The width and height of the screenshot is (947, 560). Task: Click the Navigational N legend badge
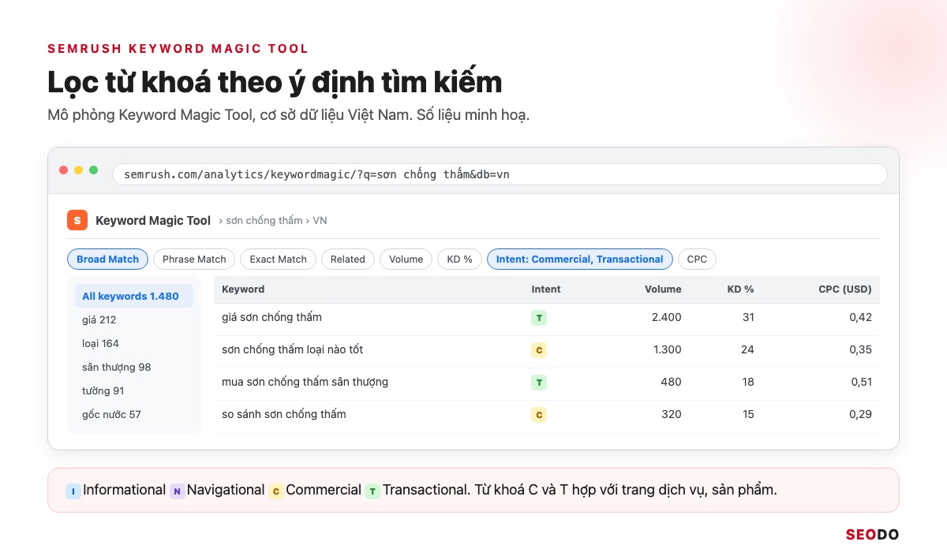pos(178,491)
